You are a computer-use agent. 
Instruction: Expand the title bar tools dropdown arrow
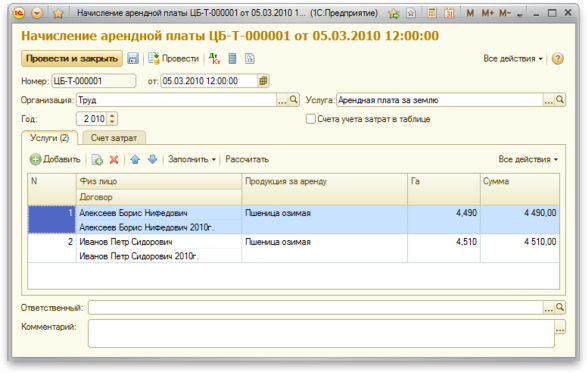[520, 15]
